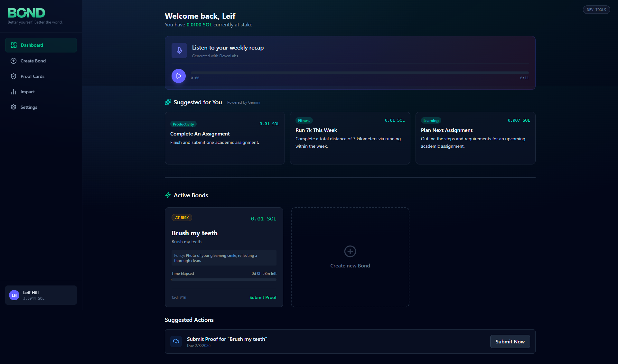Open the Proof Cards page

coord(32,76)
